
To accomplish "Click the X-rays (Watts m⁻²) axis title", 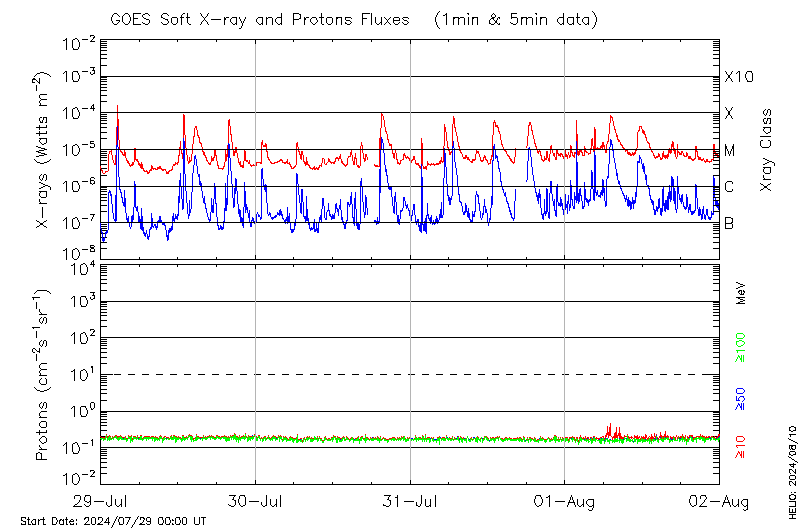I will click(44, 150).
